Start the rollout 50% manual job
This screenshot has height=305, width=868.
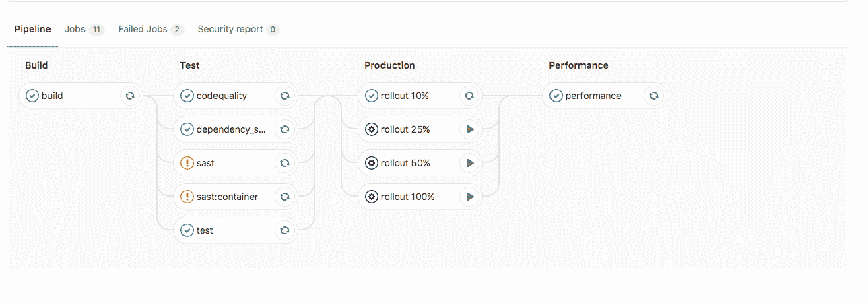pyautogui.click(x=470, y=163)
